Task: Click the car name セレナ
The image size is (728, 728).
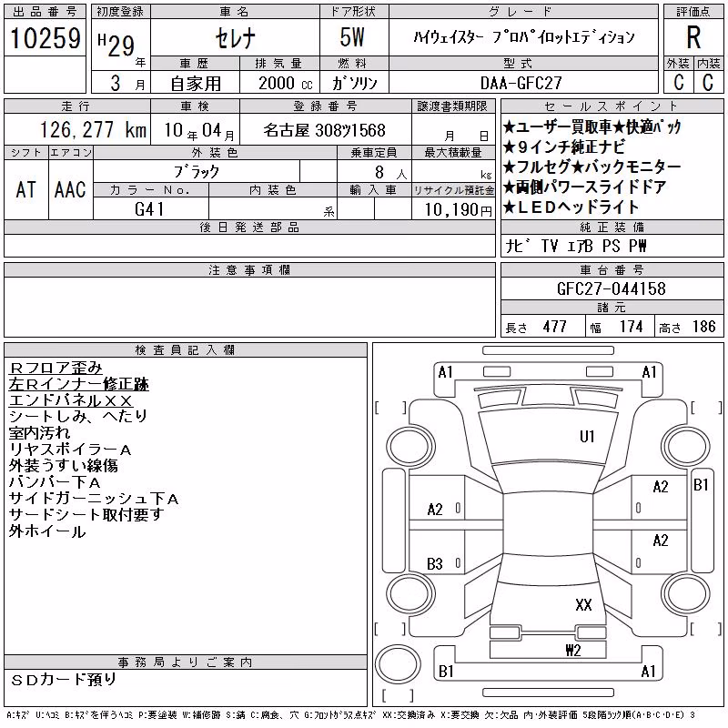Action: pyautogui.click(x=235, y=38)
